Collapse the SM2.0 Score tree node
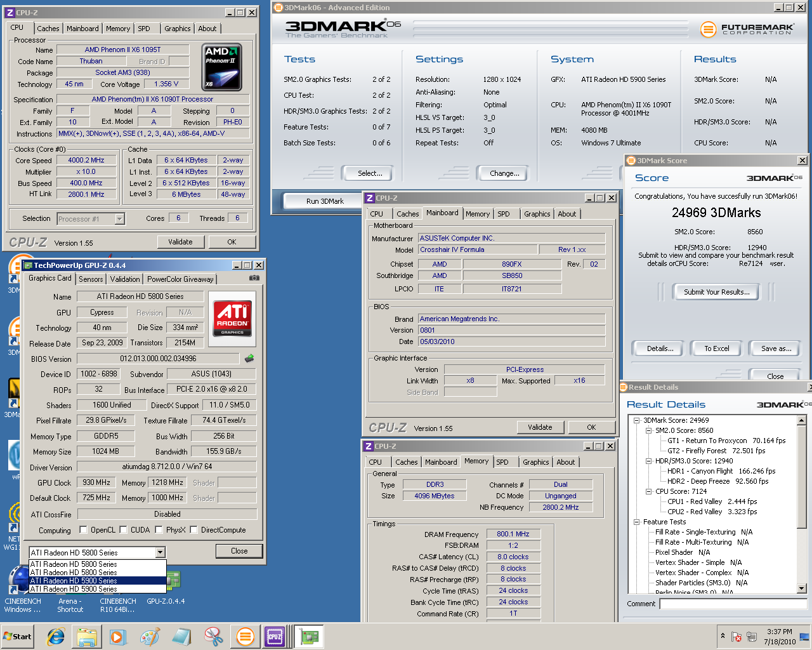 [648, 430]
